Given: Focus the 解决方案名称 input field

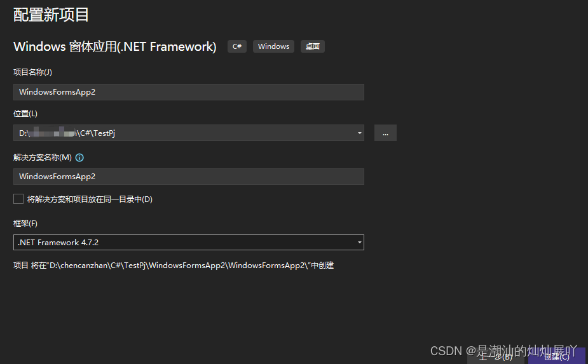Looking at the screenshot, I should pos(188,177).
